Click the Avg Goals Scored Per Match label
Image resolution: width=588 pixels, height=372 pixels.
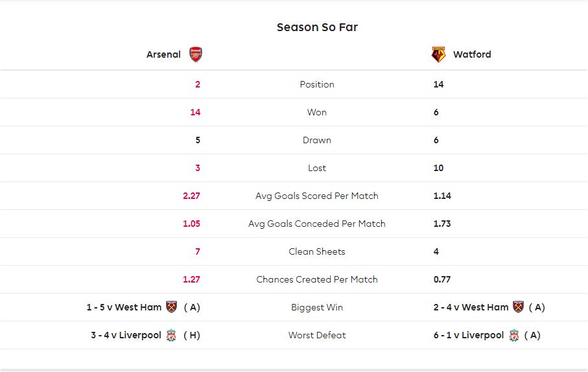(317, 196)
